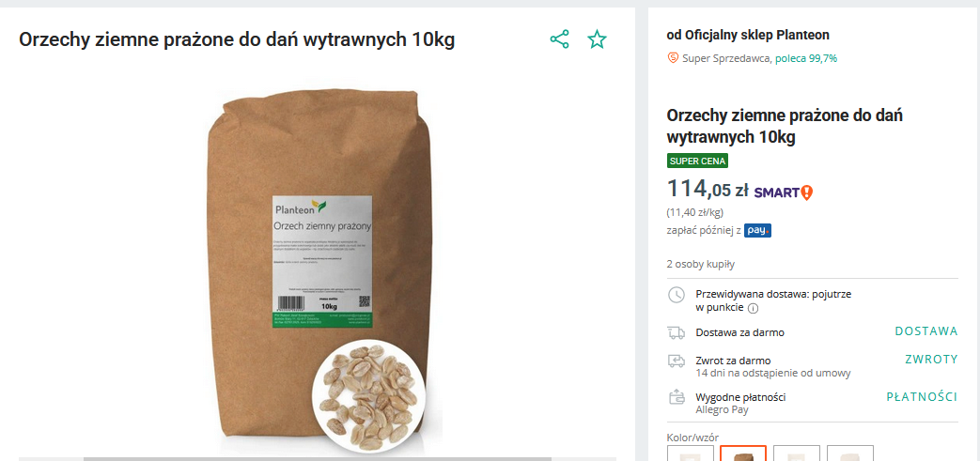
Task: Click the free returns truck icon
Action: pyautogui.click(x=677, y=361)
